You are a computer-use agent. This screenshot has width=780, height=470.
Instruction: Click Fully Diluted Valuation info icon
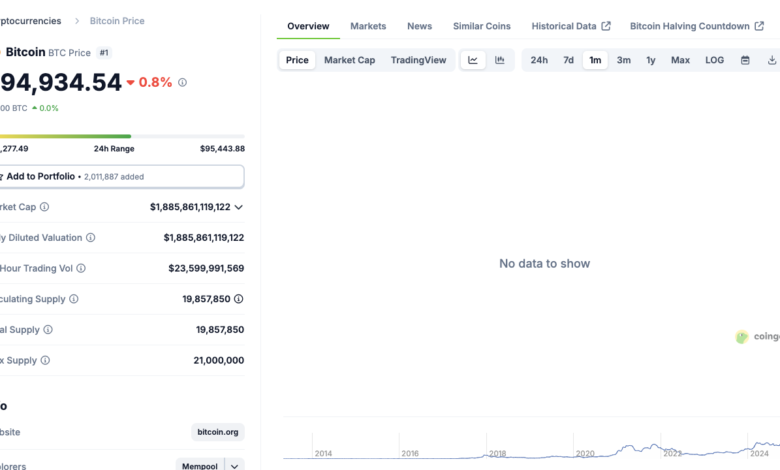tap(91, 238)
